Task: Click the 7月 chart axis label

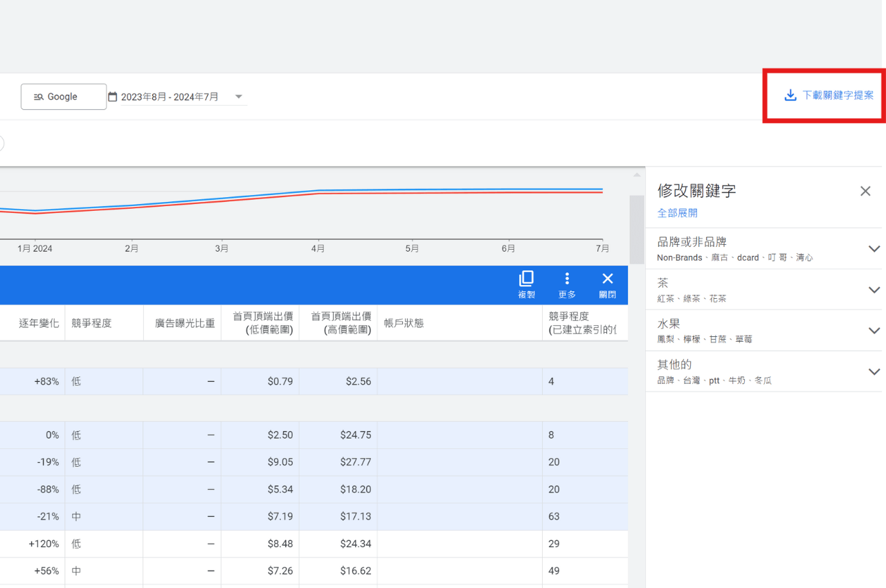Action: click(x=603, y=248)
